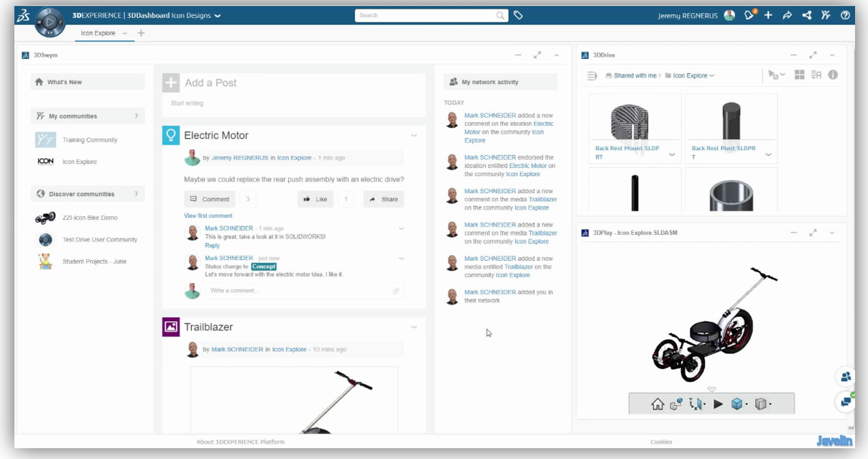Open the 3DPlay widget menu chevron

click(x=832, y=233)
